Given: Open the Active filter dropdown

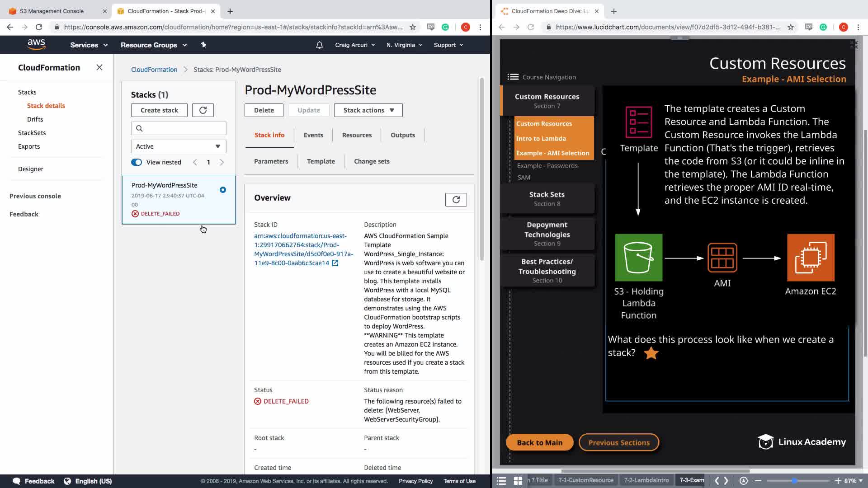Looking at the screenshot, I should coord(179,146).
